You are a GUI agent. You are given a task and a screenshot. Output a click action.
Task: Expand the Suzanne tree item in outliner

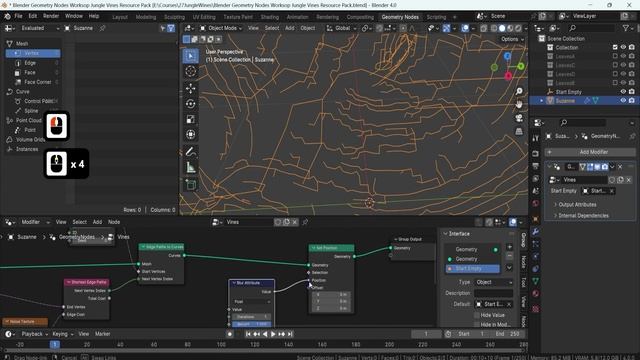click(542, 101)
